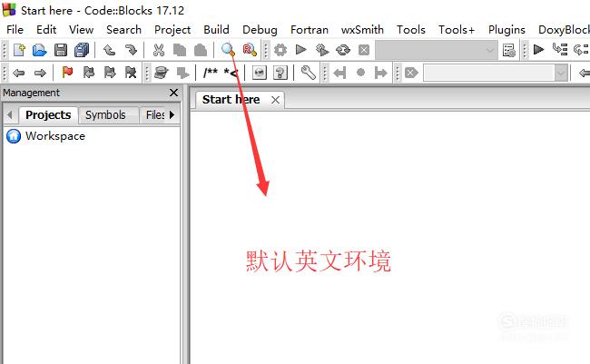
Task: Click the Build gear icon
Action: click(x=280, y=50)
